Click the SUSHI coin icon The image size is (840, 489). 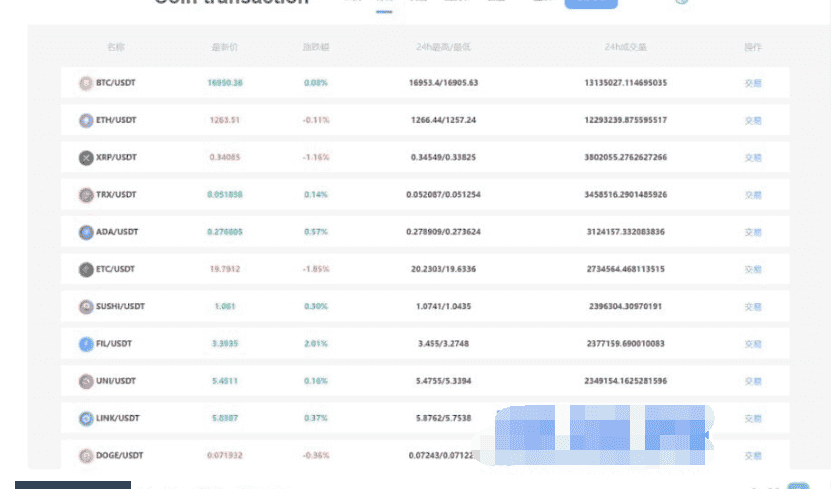[86, 306]
